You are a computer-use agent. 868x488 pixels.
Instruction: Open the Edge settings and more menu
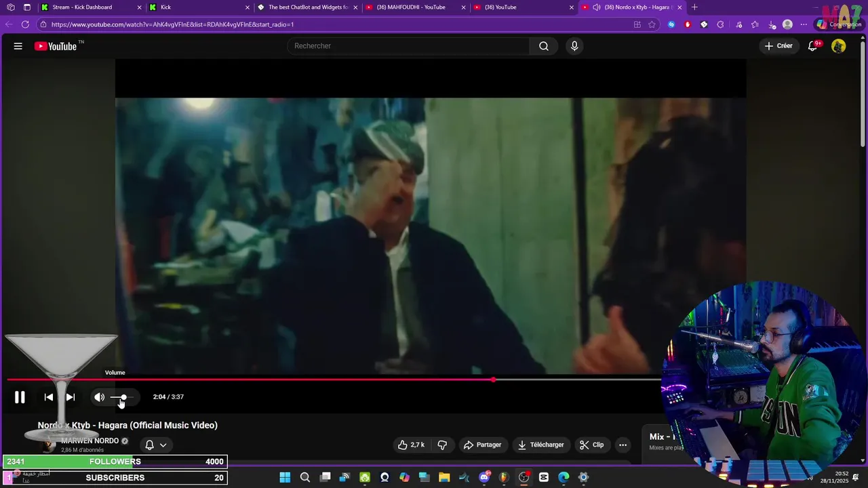pos(804,24)
